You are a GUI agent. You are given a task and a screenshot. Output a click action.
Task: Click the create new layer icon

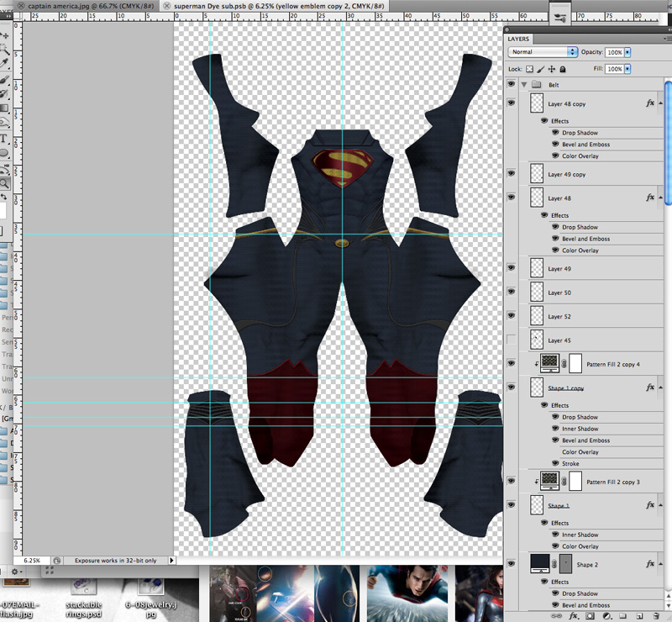(x=639, y=616)
